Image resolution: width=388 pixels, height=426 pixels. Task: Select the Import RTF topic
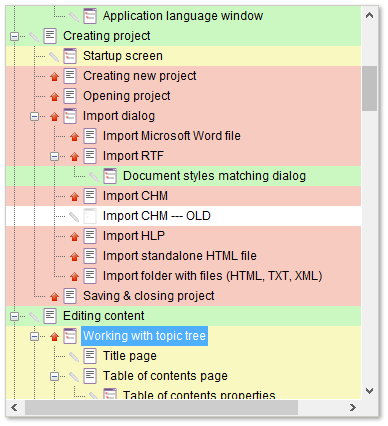click(133, 156)
